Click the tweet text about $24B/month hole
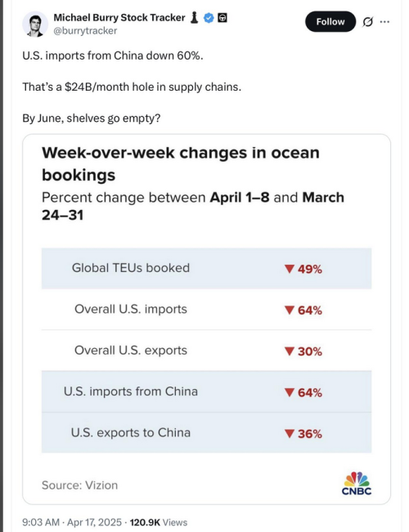This screenshot has width=409, height=532. click(x=132, y=87)
